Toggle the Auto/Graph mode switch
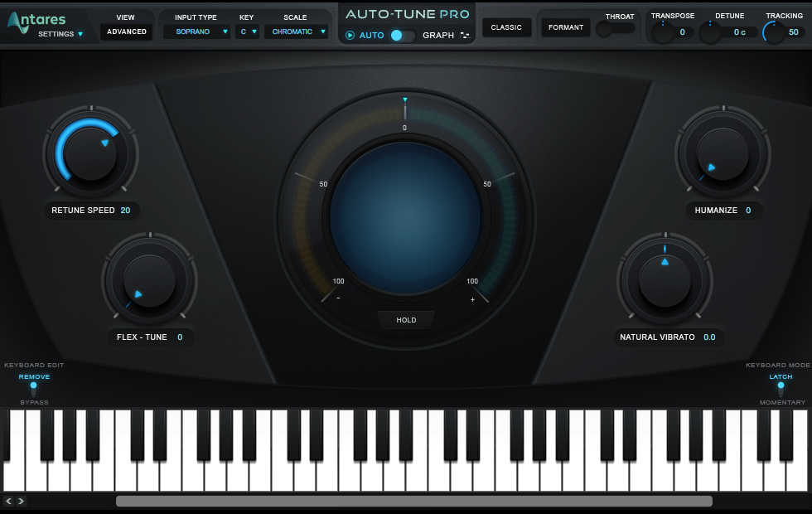 403,35
